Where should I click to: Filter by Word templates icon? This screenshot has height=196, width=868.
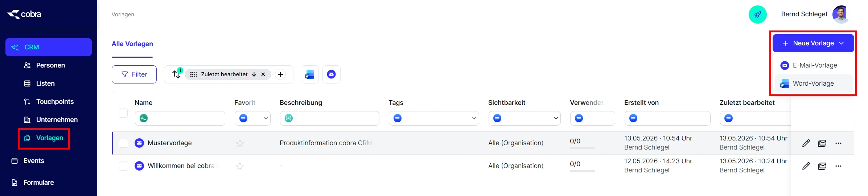pos(310,74)
